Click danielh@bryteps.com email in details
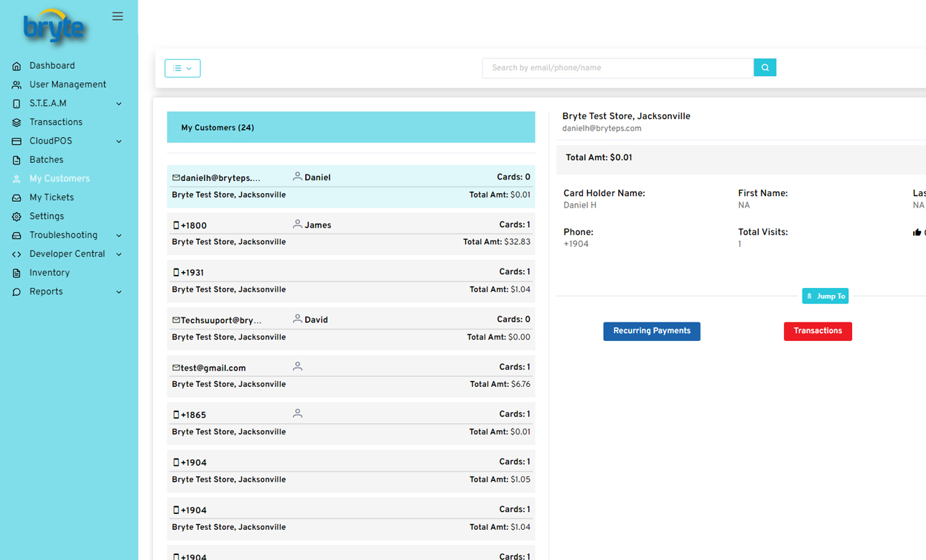The width and height of the screenshot is (926, 560). (602, 129)
